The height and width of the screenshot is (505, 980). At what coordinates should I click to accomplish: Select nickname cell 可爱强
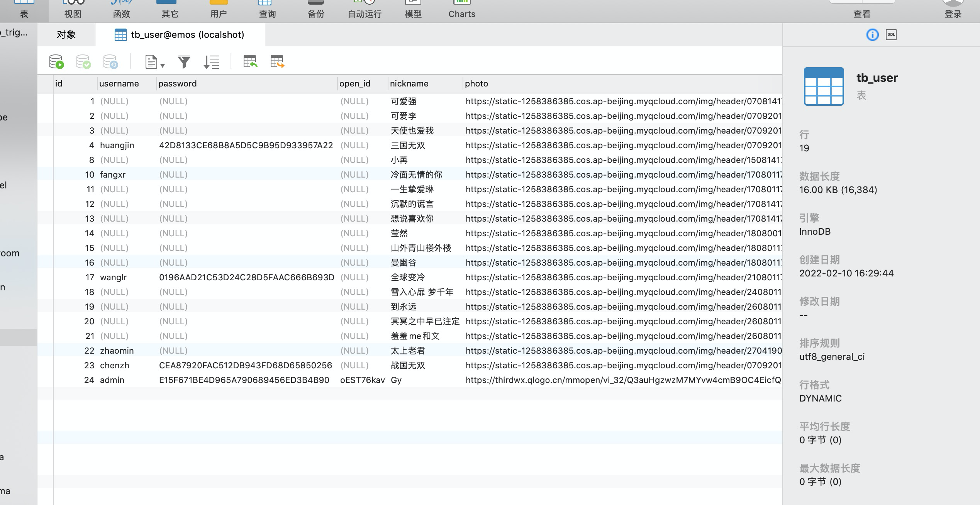(x=425, y=101)
